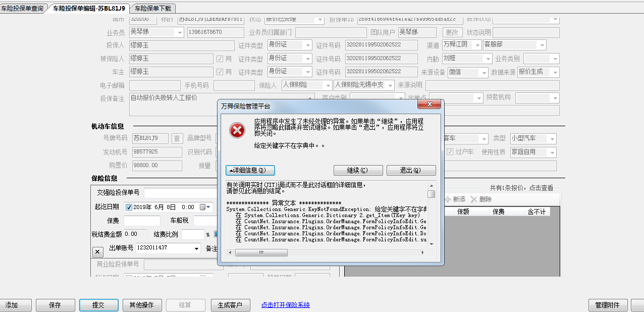This screenshot has height=312, width=644.
Task: Toggle the 同 checkbox in 车主 row
Action: point(220,72)
